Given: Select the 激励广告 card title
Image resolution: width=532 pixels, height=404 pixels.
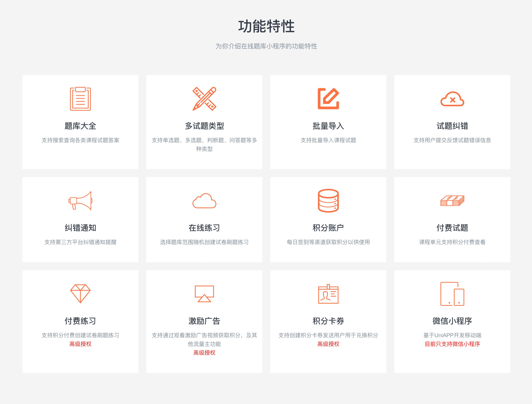Looking at the screenshot, I should [x=204, y=321].
